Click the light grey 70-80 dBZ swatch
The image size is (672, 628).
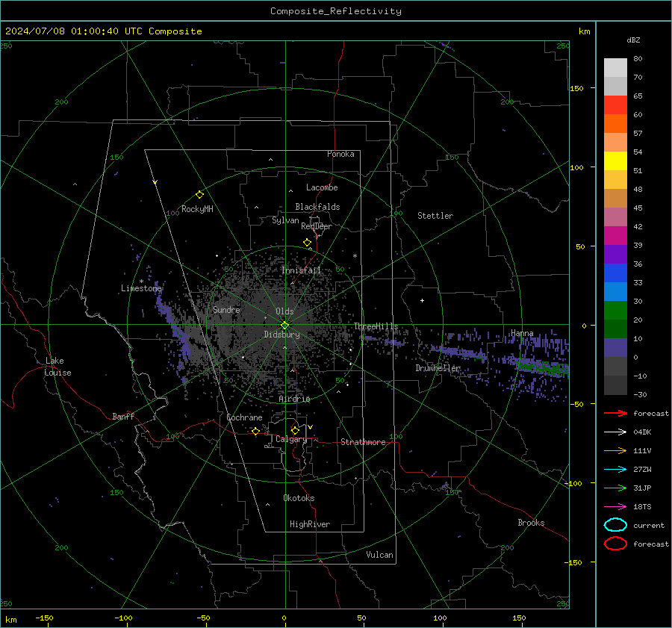click(615, 68)
